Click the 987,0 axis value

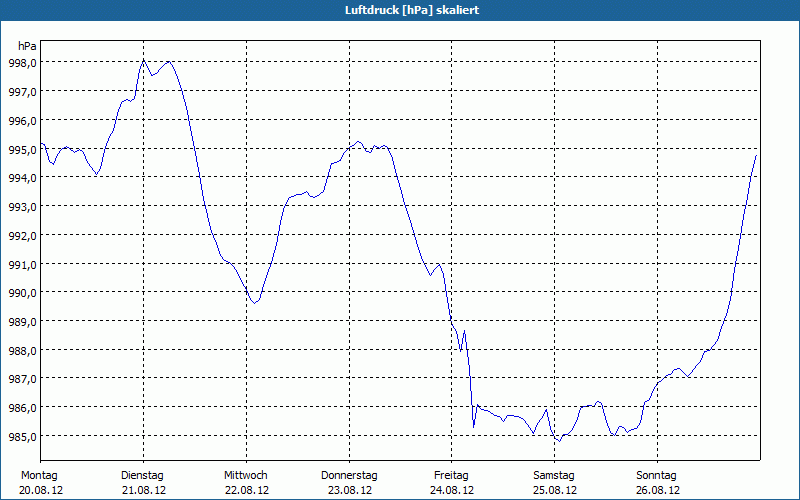(22, 379)
